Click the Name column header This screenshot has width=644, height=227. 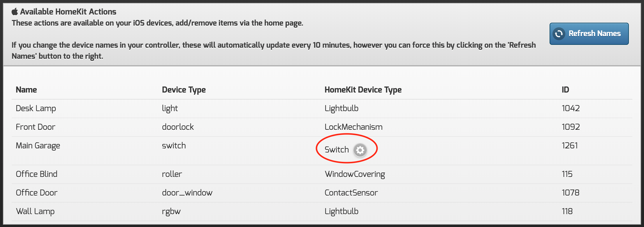(x=26, y=90)
